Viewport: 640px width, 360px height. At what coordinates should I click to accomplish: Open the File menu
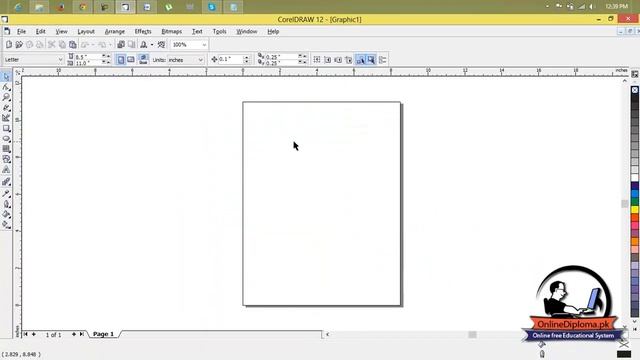21,31
